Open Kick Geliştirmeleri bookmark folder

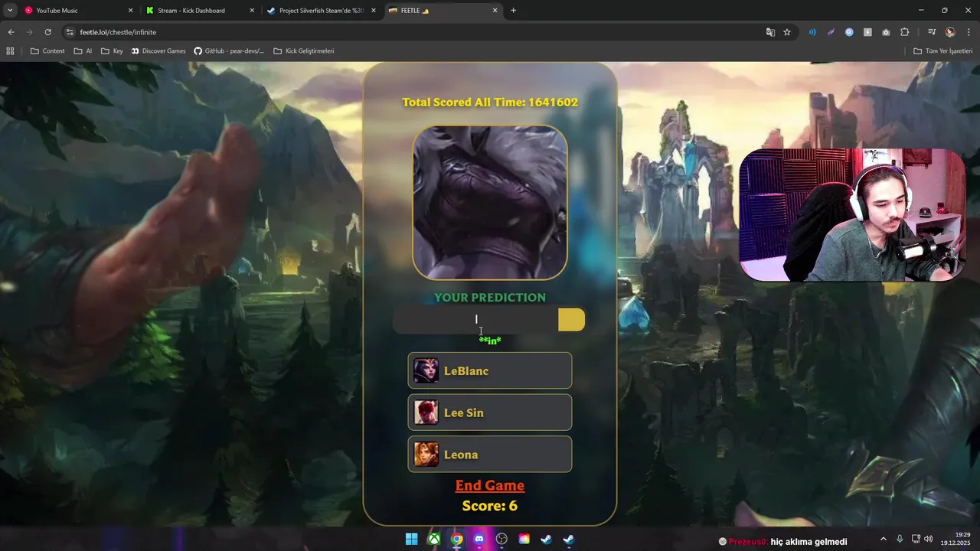(304, 51)
